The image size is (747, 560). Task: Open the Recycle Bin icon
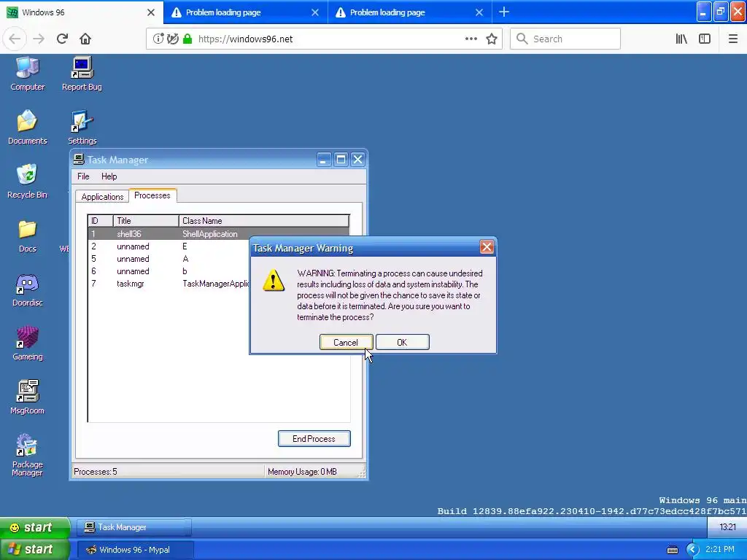tap(27, 181)
